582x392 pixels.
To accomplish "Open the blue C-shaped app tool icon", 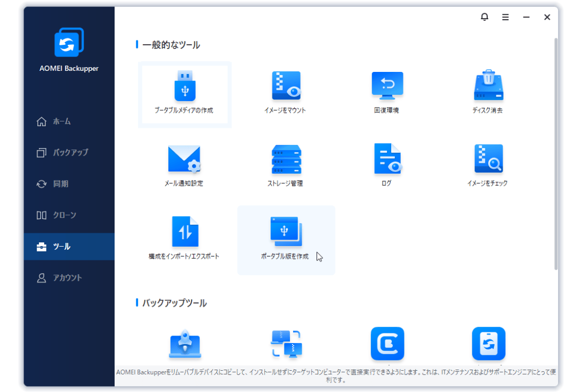I will pos(387,344).
